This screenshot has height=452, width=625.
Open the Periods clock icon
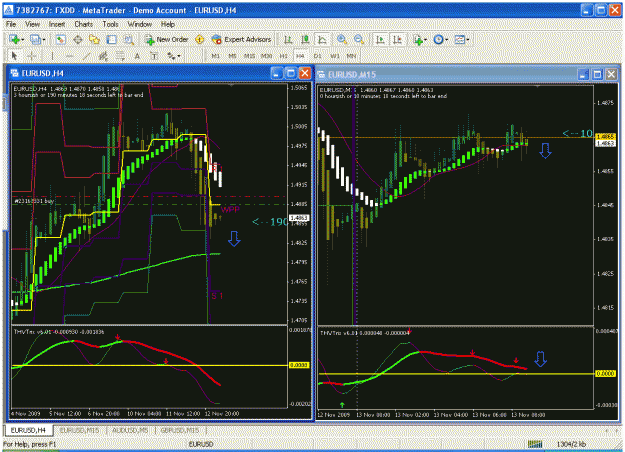438,39
